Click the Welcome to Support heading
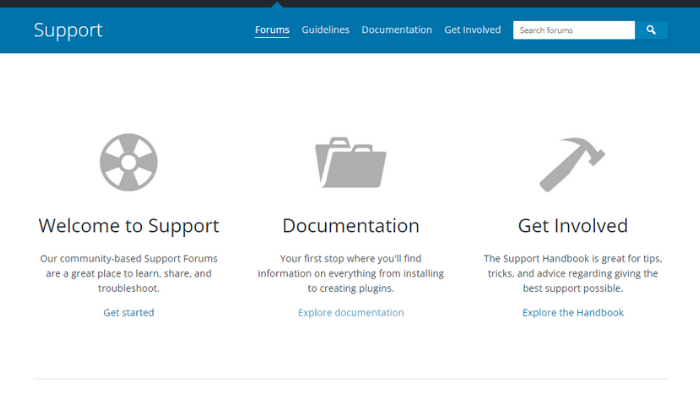The image size is (700, 420). coord(128,225)
